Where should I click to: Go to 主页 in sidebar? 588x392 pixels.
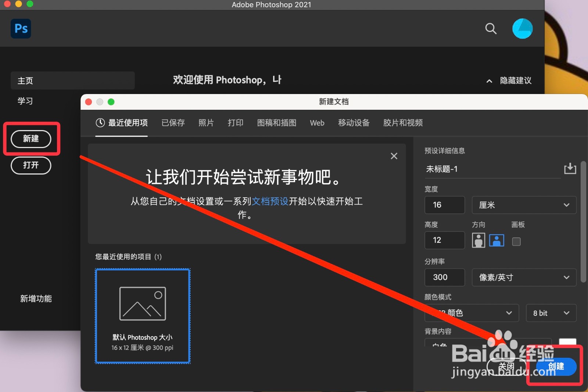(72, 80)
